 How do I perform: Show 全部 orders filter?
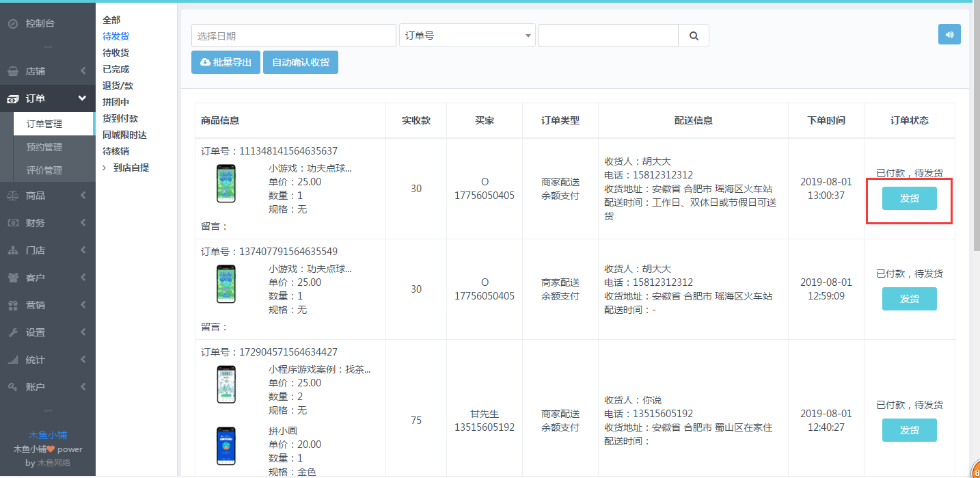click(111, 20)
